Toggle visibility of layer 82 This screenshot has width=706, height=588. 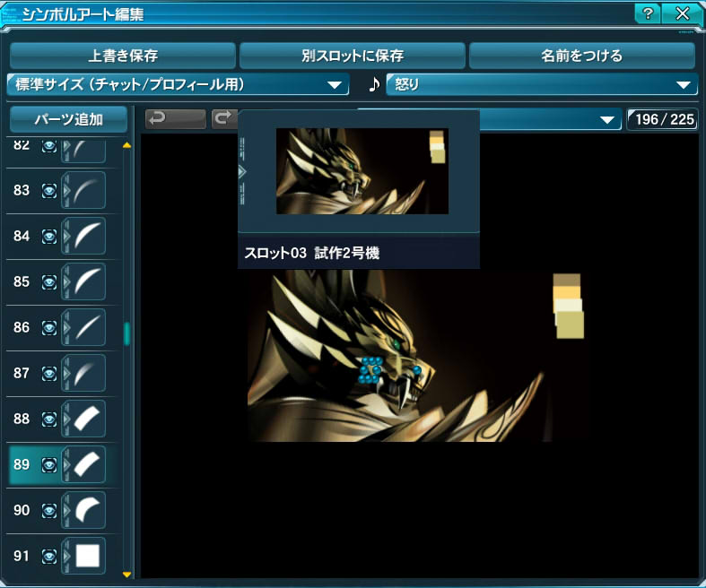49,146
